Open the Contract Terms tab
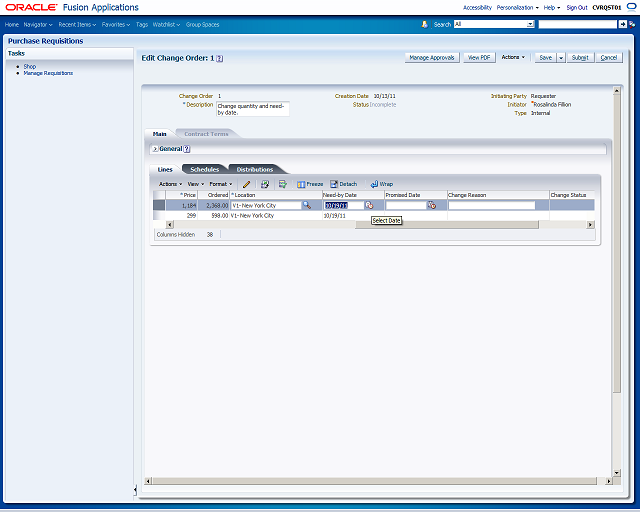 click(x=206, y=134)
